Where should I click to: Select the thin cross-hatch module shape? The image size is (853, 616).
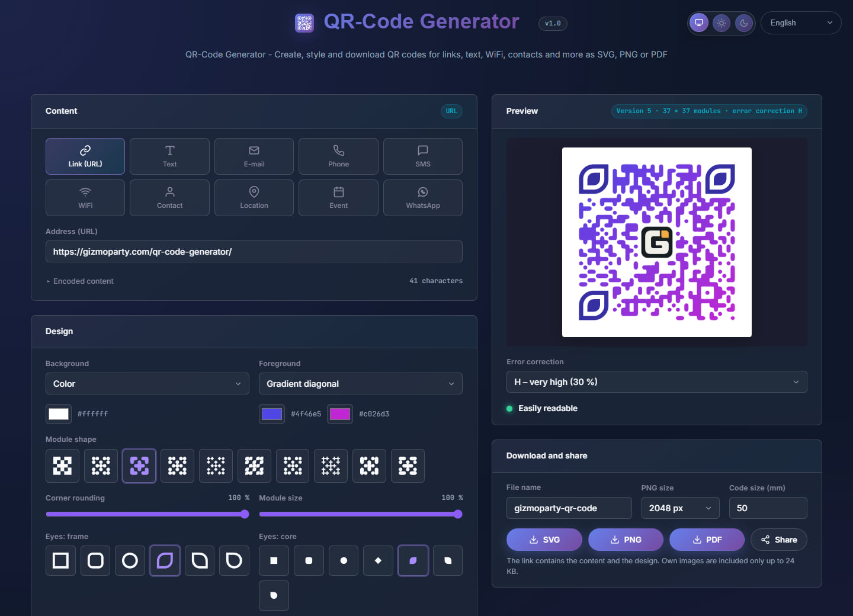(331, 466)
